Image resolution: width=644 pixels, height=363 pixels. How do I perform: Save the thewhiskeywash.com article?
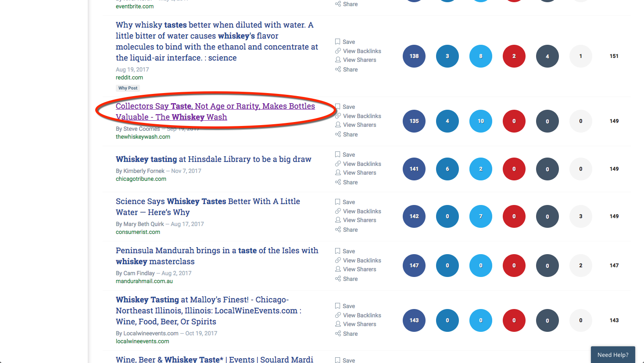[345, 107]
